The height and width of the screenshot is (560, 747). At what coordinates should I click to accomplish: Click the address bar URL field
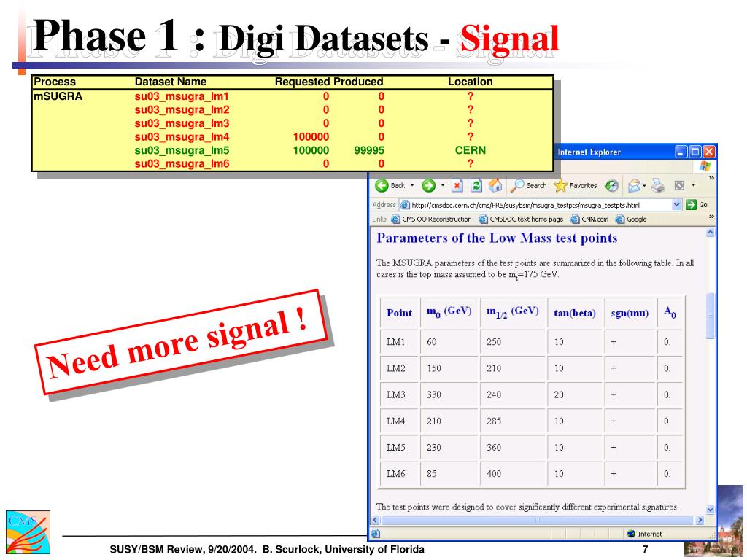(x=535, y=205)
